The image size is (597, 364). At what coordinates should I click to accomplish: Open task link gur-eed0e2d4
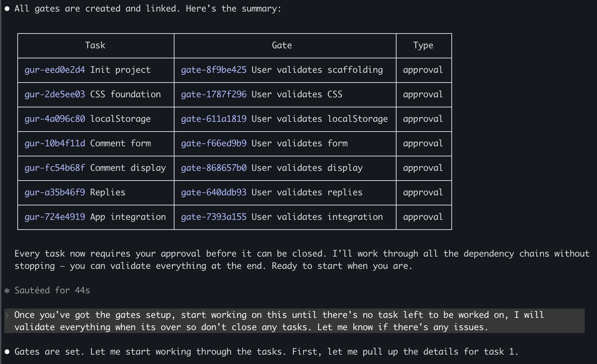pos(55,70)
